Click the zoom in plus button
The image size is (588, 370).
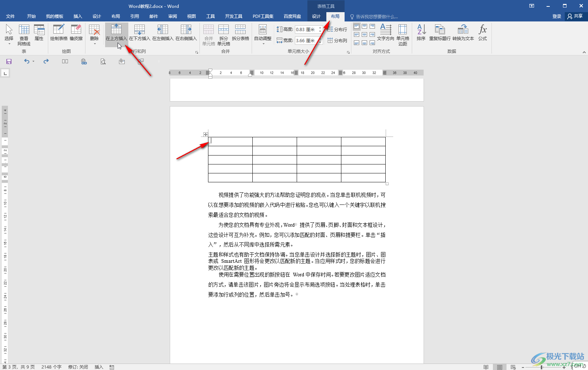pyautogui.click(x=564, y=367)
